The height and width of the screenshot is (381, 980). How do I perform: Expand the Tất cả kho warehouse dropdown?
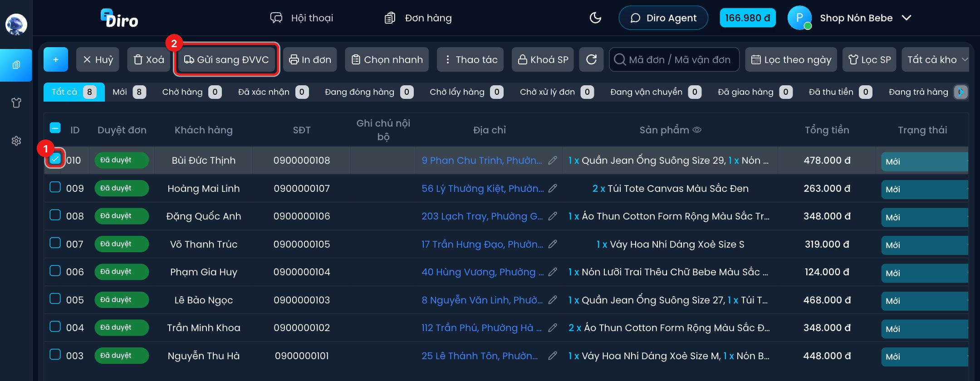935,59
